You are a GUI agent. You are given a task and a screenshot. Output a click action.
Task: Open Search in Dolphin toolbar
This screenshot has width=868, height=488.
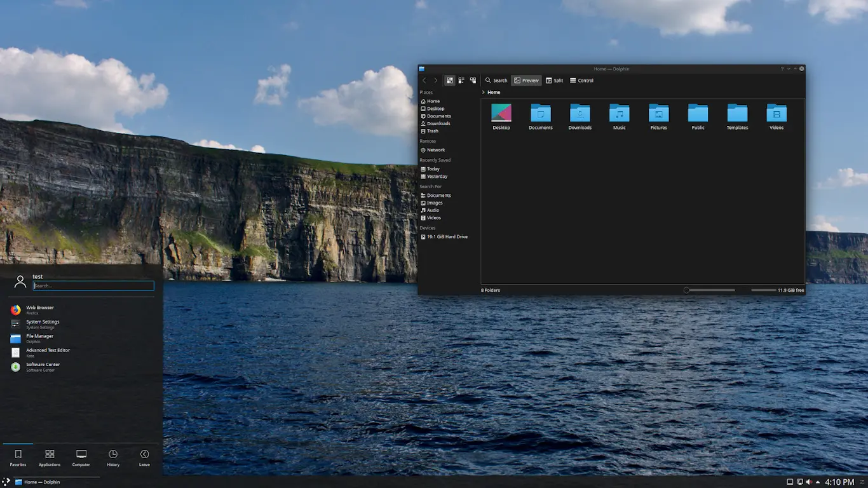[x=496, y=81]
